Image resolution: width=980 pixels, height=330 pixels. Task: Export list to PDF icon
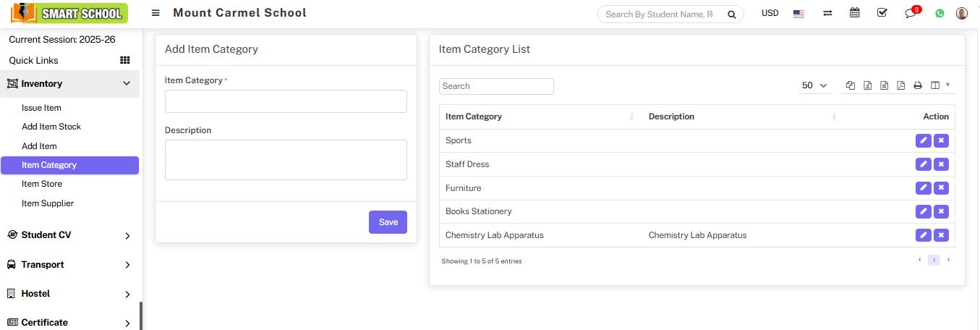(x=900, y=85)
